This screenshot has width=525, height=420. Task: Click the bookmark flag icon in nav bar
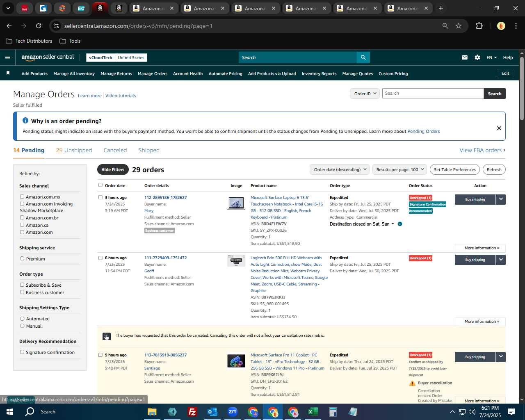point(8,73)
